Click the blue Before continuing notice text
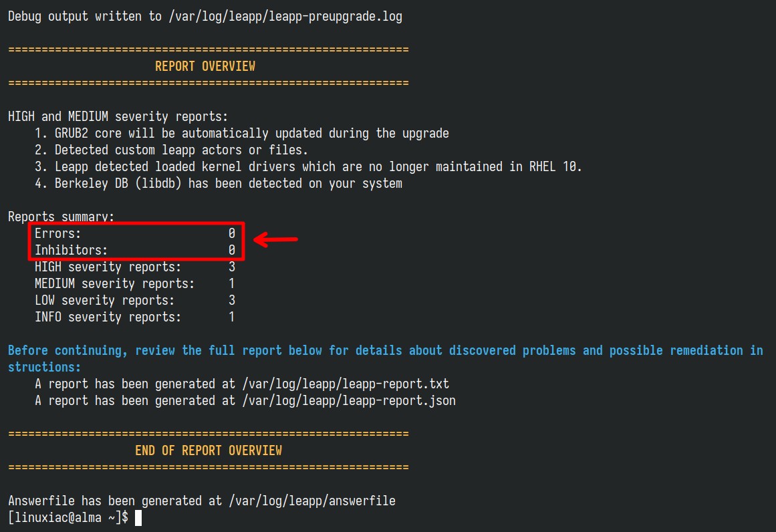Viewport: 776px width, 532px height. pos(386,359)
